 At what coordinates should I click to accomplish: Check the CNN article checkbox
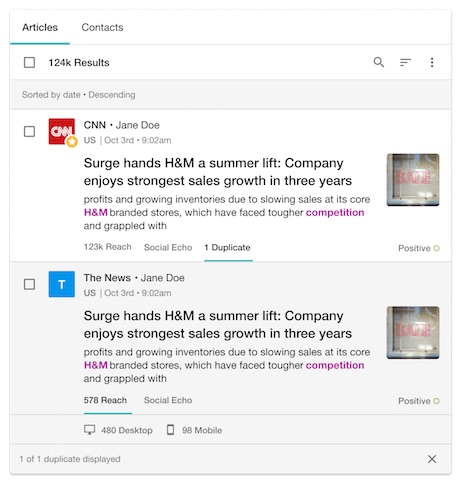point(29,131)
